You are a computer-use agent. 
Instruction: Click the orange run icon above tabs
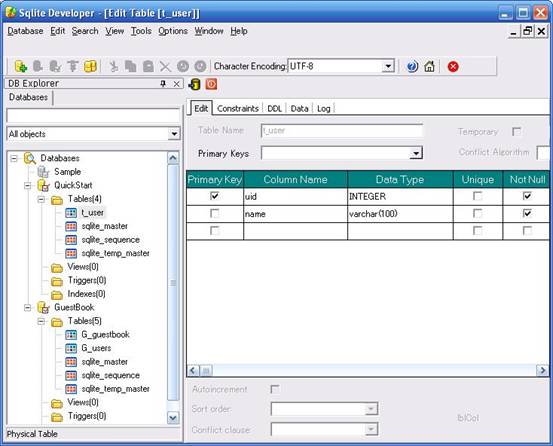[x=211, y=84]
